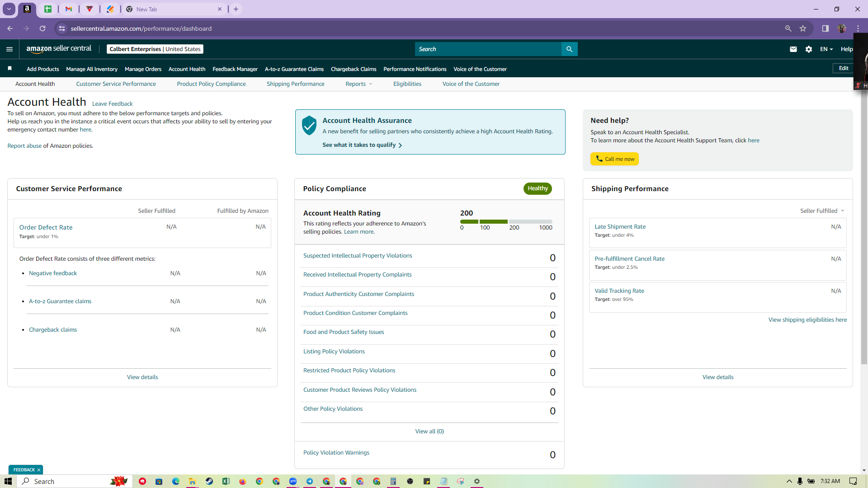Open Calculator from the taskbar

click(x=393, y=481)
